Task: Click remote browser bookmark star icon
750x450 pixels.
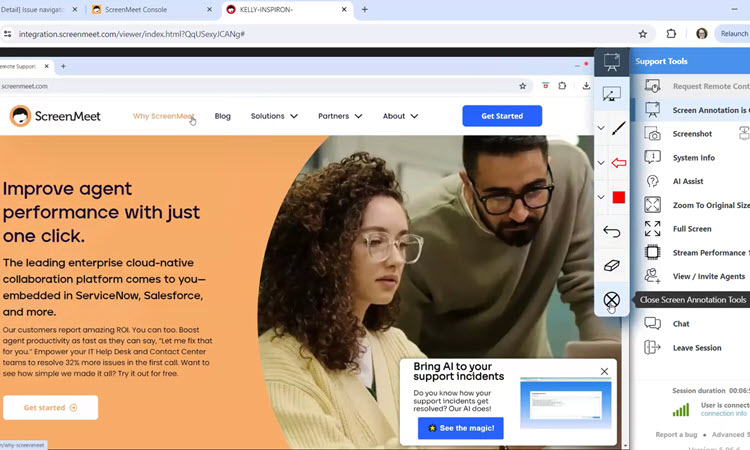Action: pos(522,86)
